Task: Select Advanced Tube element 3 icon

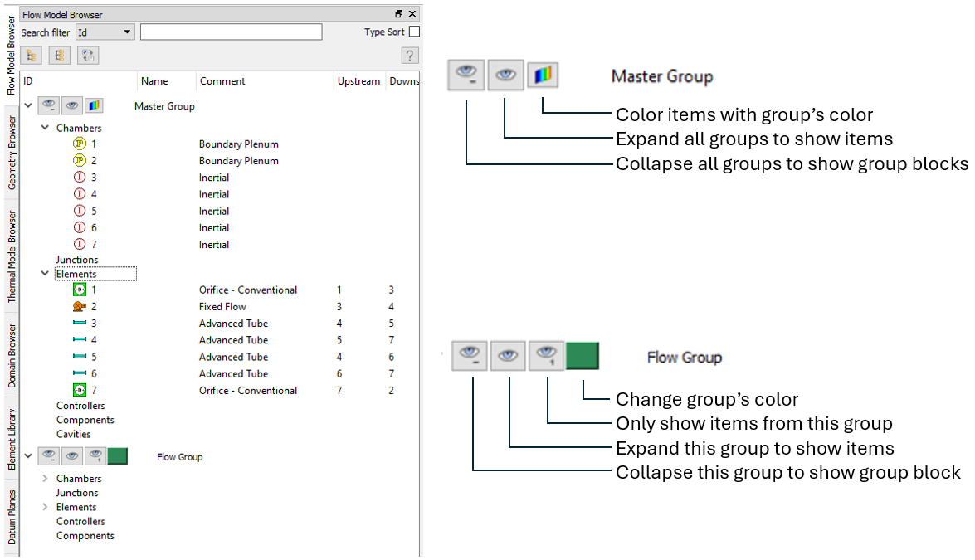Action: (80, 324)
